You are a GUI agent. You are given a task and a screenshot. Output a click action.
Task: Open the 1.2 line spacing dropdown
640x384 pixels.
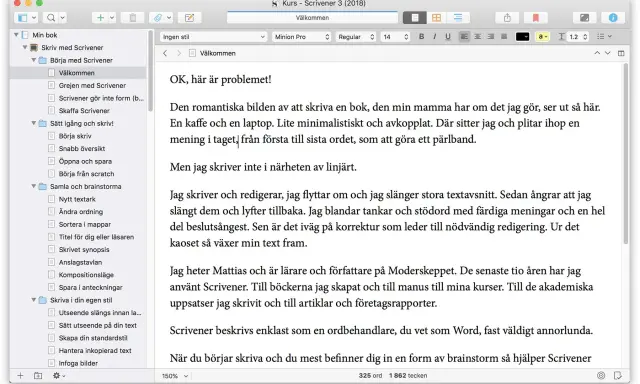(x=578, y=37)
